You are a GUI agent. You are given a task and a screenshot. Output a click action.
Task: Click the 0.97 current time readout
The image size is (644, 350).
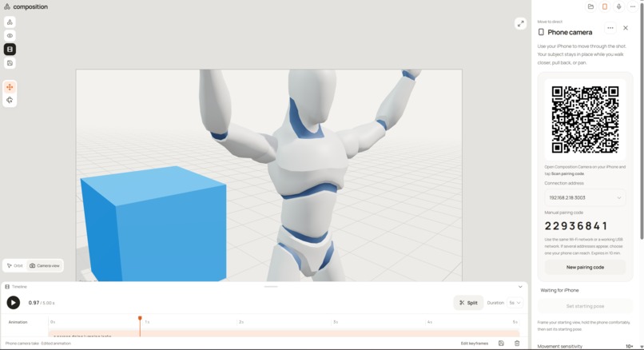click(x=34, y=303)
